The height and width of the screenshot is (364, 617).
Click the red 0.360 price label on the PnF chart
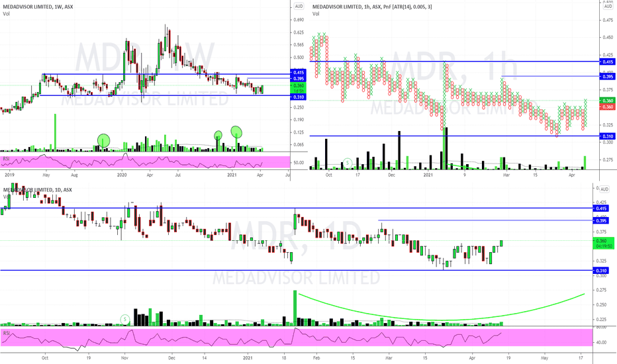click(x=608, y=107)
